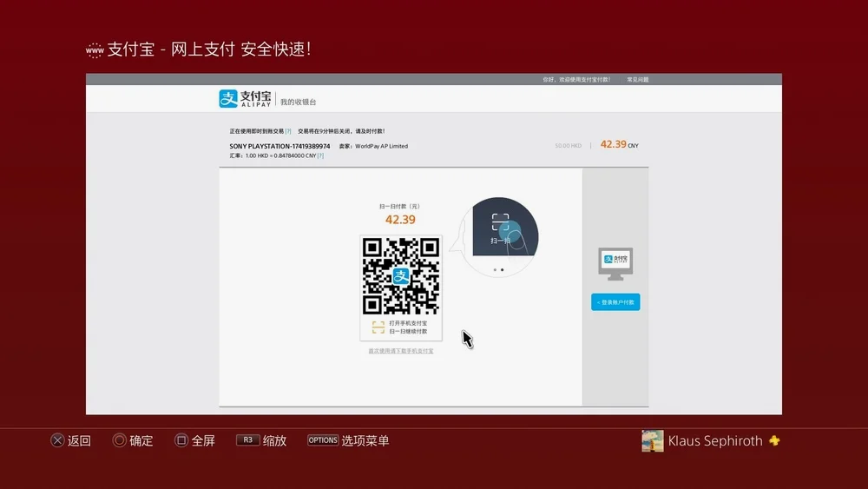Click the 登录账户付款 blue button

tap(615, 301)
